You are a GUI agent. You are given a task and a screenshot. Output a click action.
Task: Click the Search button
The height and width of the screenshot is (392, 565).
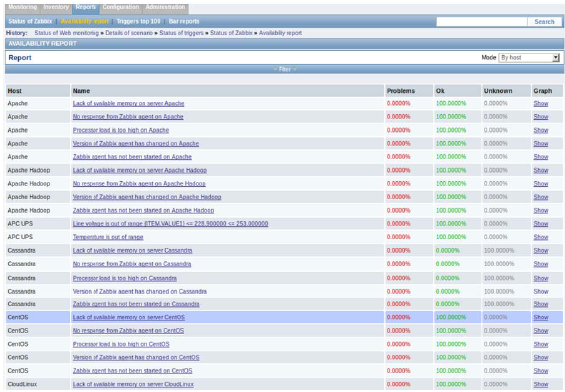pos(544,22)
